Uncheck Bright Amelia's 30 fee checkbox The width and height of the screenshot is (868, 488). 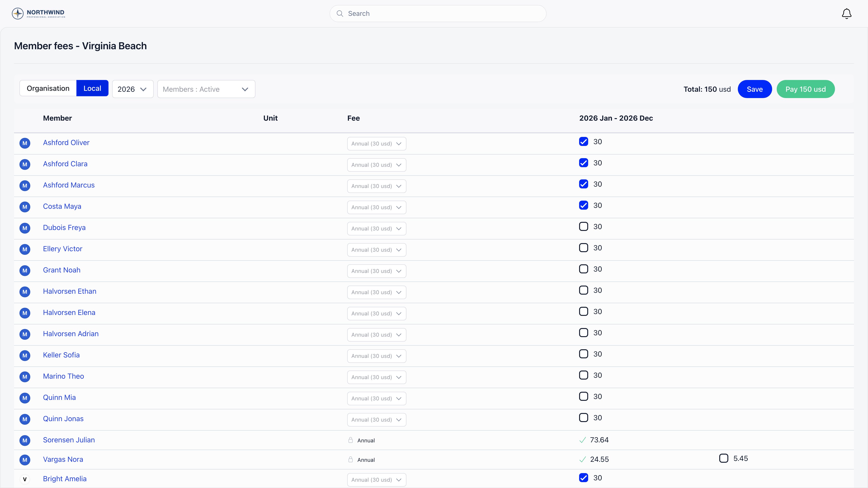pos(584,478)
